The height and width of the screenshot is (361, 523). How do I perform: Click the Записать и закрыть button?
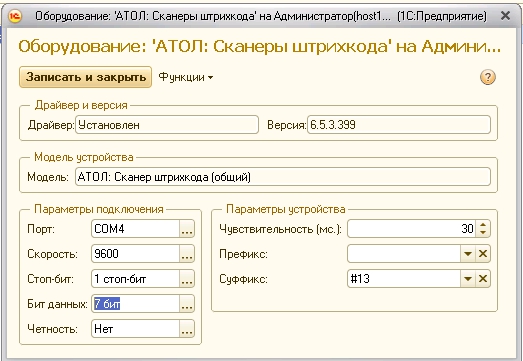pos(85,77)
